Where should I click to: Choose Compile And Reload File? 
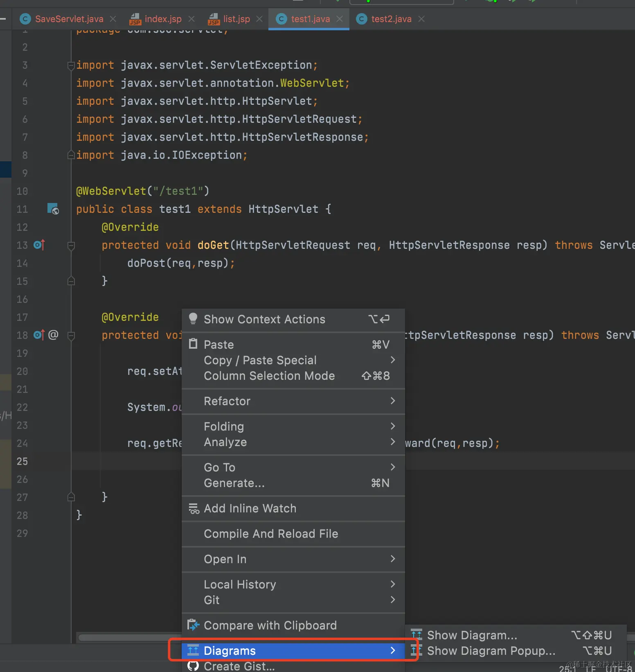[x=293, y=534]
